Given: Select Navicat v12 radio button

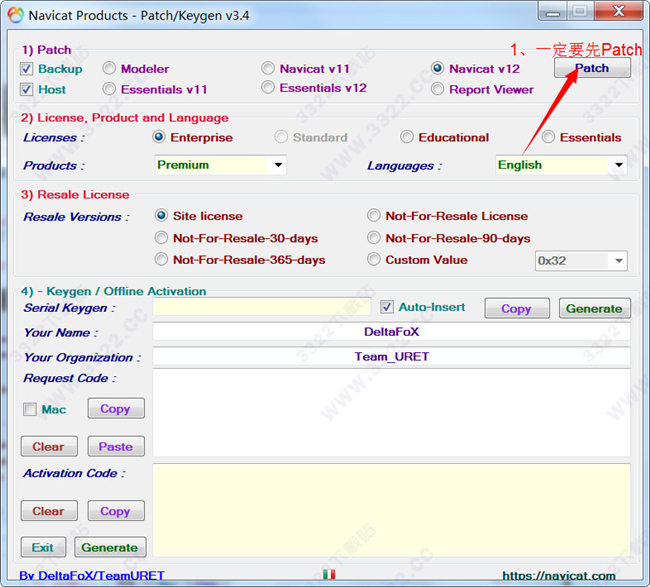Looking at the screenshot, I should point(437,68).
